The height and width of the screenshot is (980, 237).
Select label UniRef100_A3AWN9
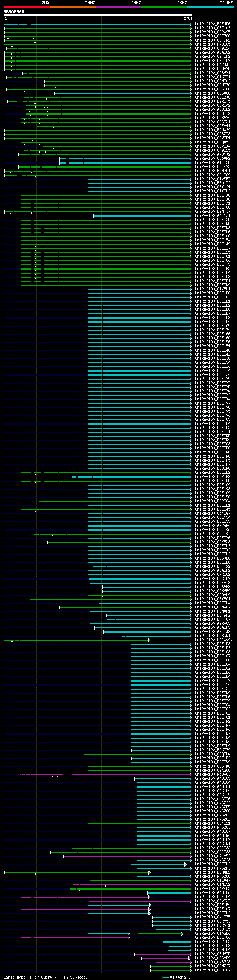coord(213,571)
